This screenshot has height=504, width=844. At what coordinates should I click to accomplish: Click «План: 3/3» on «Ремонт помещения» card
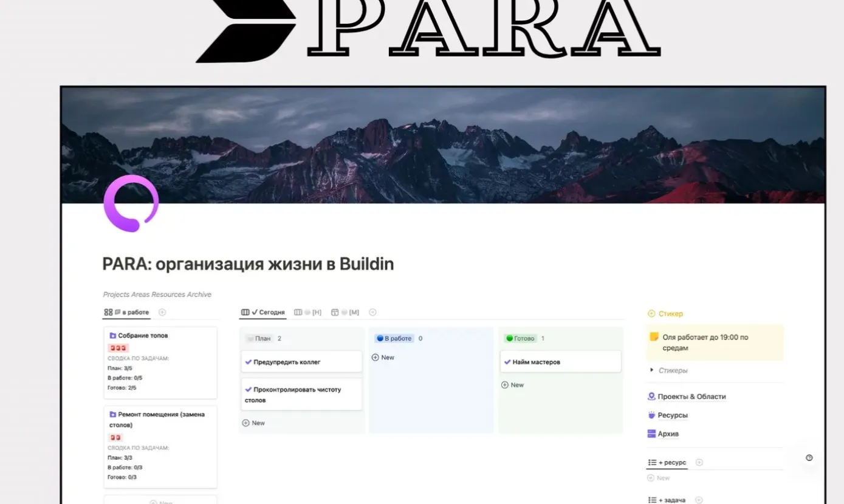coord(120,457)
